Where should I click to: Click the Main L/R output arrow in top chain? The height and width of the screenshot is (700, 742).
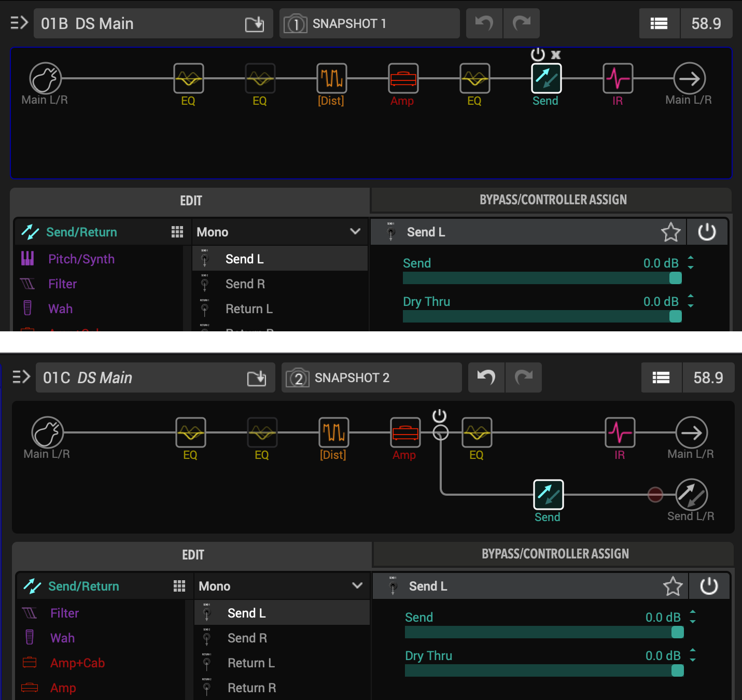pos(689,78)
